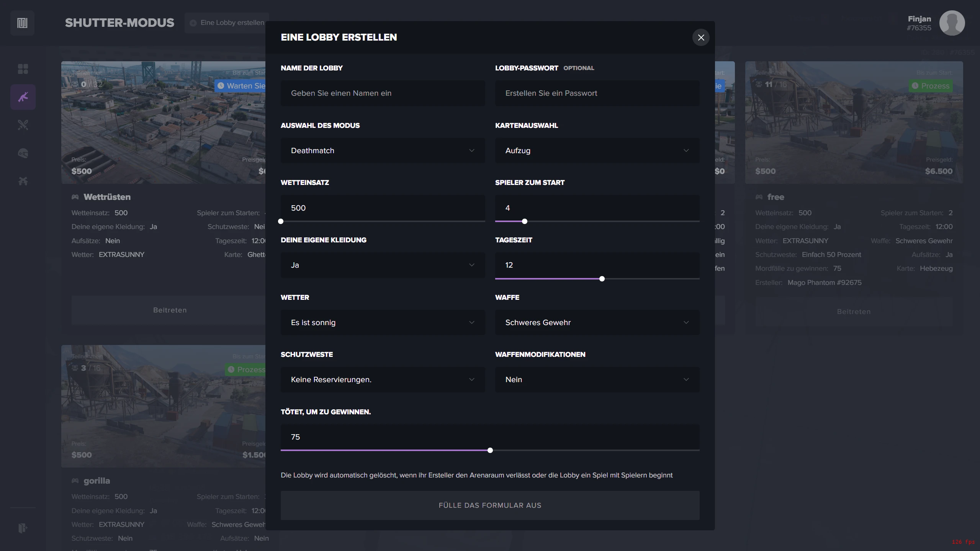Click the logo icon in sidebar top
Image resolution: width=980 pixels, height=551 pixels.
[22, 23]
